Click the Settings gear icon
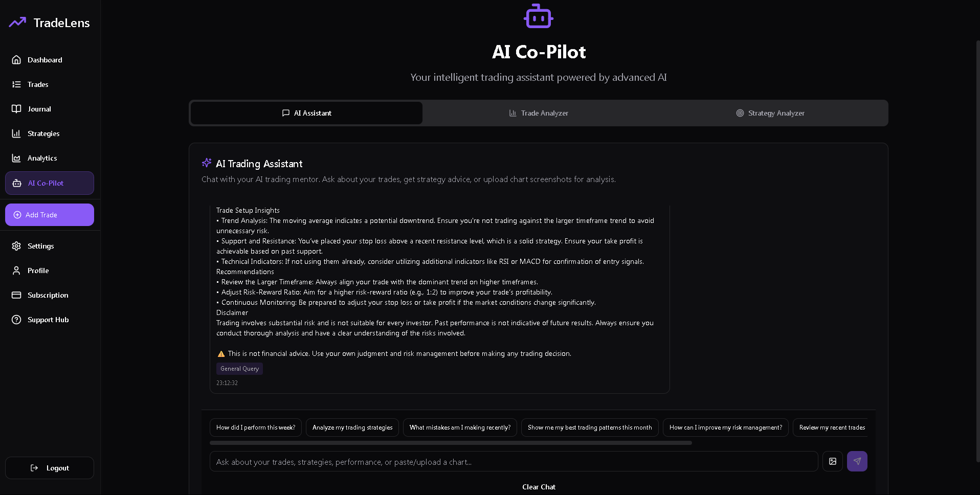Screen dimensions: 980x495 pyautogui.click(x=16, y=246)
